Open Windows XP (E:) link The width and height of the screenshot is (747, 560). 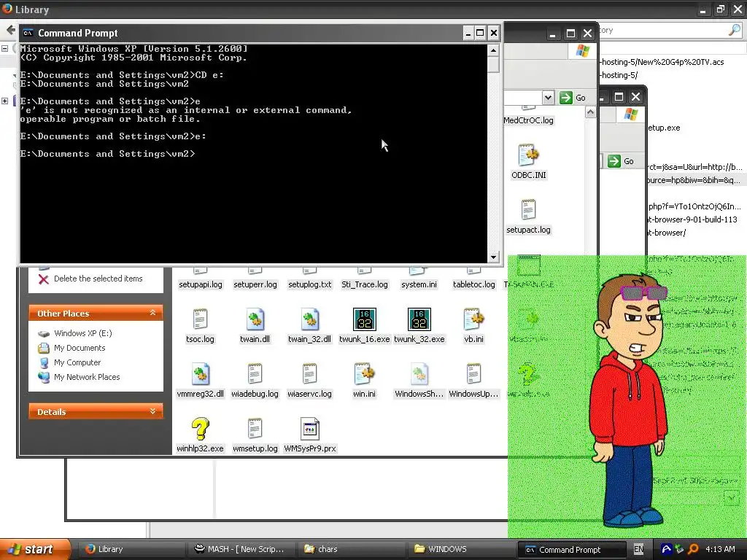[x=83, y=333]
